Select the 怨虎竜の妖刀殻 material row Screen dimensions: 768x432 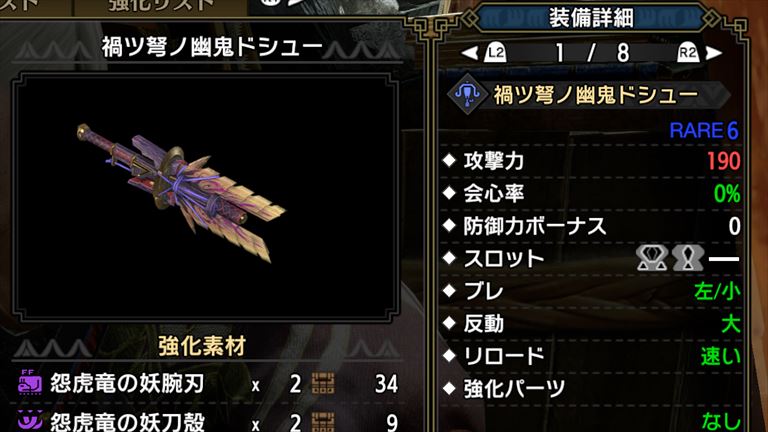[x=208, y=421]
